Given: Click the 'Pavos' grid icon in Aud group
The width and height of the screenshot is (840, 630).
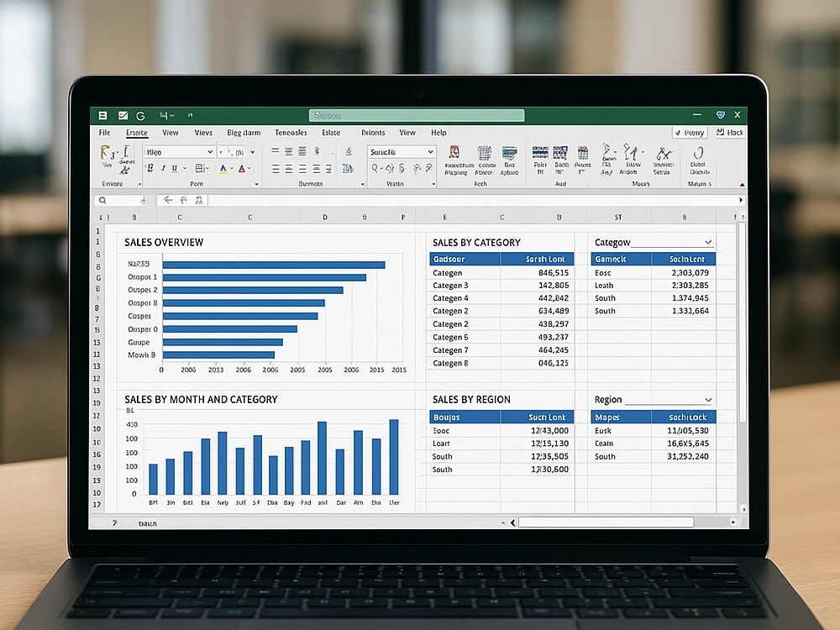Looking at the screenshot, I should pyautogui.click(x=583, y=152).
